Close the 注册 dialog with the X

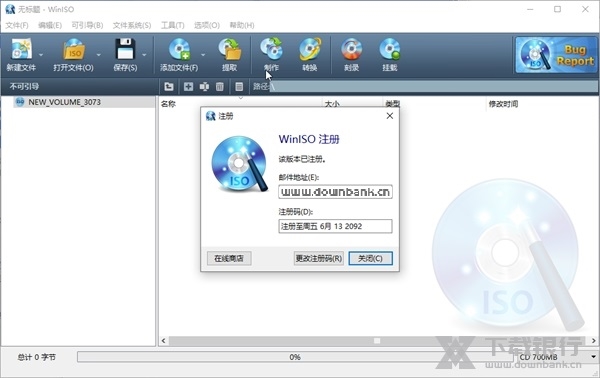click(390, 116)
